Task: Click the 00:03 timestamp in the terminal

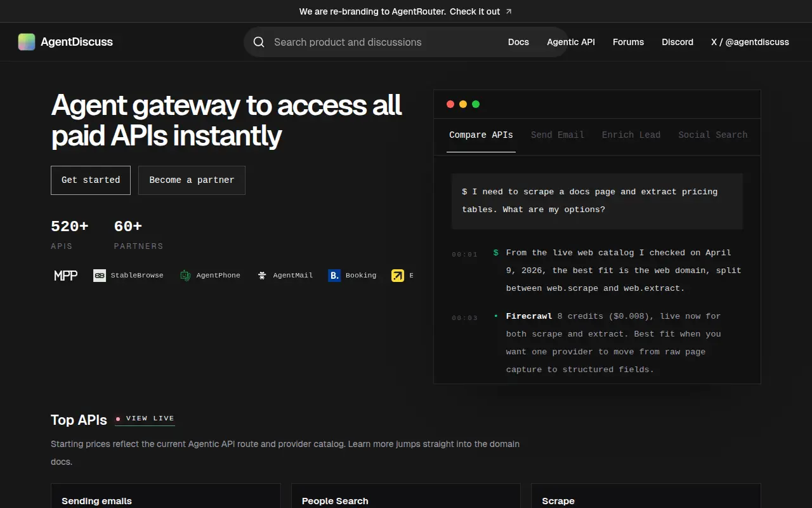Action: pyautogui.click(x=464, y=318)
